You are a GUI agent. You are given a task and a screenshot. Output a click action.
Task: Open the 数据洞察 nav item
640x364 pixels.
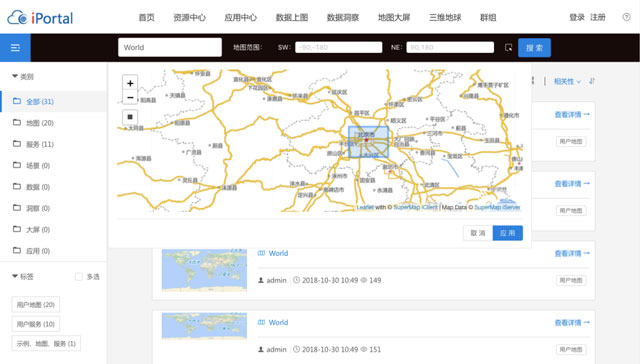pos(343,18)
